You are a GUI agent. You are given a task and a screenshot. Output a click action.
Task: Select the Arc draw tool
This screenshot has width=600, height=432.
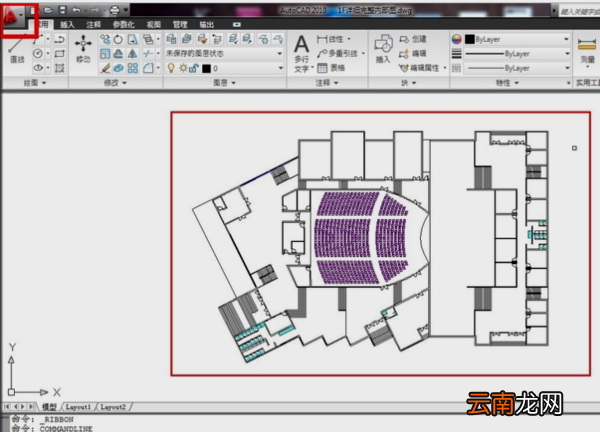coord(38,39)
